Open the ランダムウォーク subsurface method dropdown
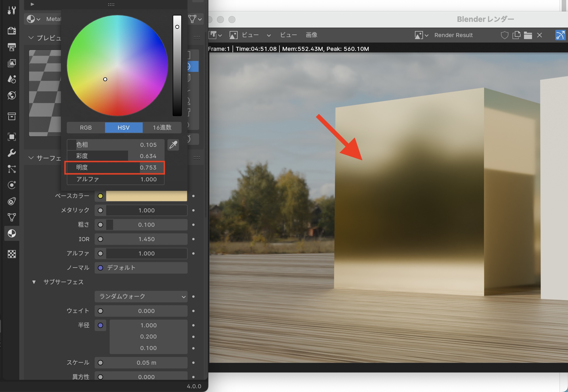Screen dimensions: 568x392 [141, 297]
